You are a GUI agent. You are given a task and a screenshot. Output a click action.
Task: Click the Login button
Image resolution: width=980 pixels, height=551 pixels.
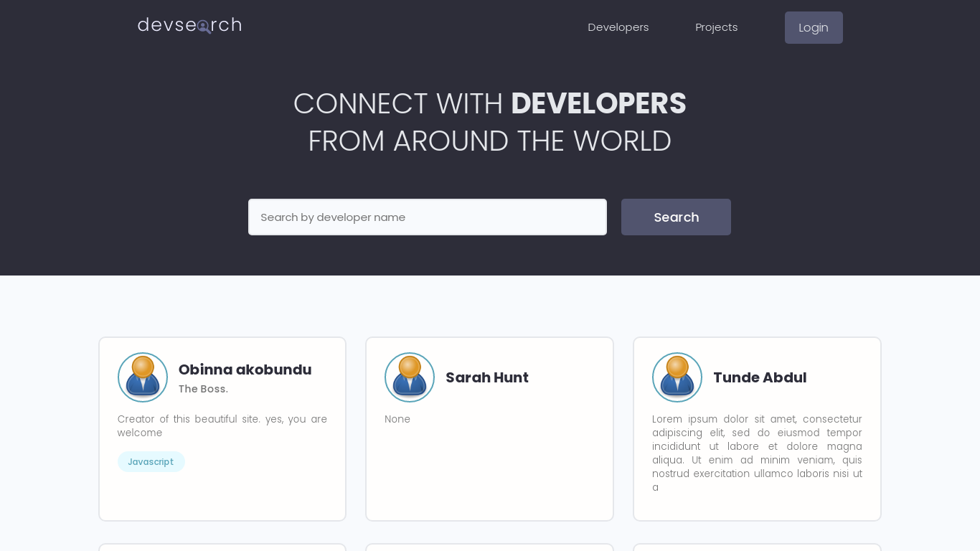[x=814, y=27]
